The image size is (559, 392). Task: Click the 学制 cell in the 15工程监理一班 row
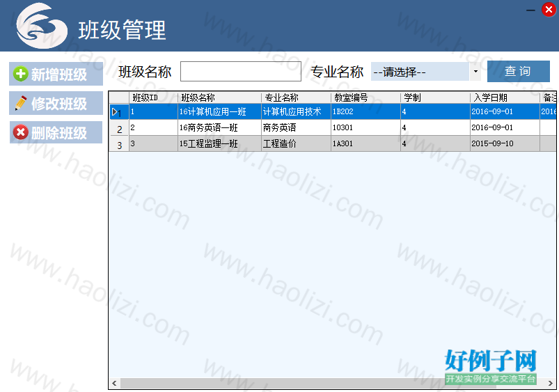pyautogui.click(x=435, y=143)
